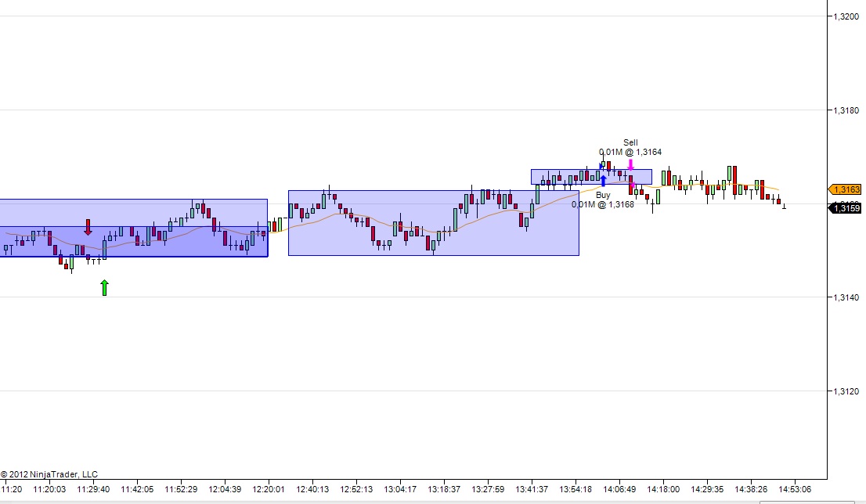Screen dimensions: 866x504
Task: Click the 1,3180 price axis label
Action: tap(846, 110)
